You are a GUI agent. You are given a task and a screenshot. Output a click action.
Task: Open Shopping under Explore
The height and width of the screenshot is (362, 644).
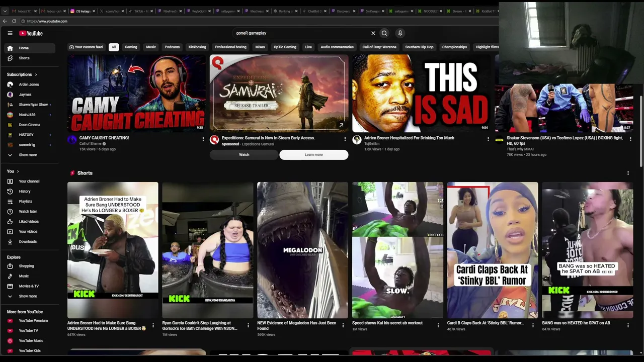click(x=30, y=266)
